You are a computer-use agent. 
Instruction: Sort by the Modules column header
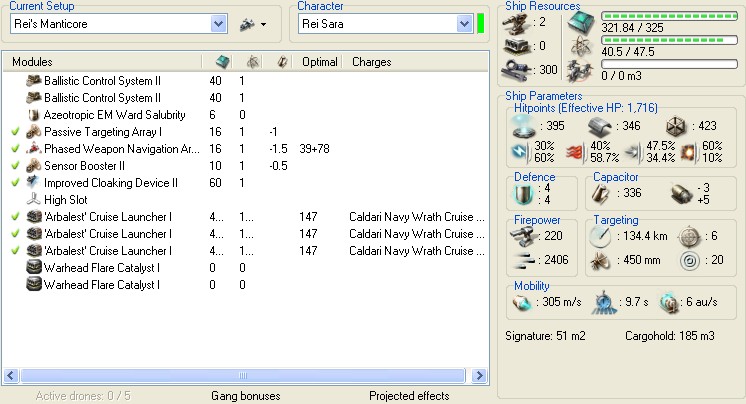[32, 62]
